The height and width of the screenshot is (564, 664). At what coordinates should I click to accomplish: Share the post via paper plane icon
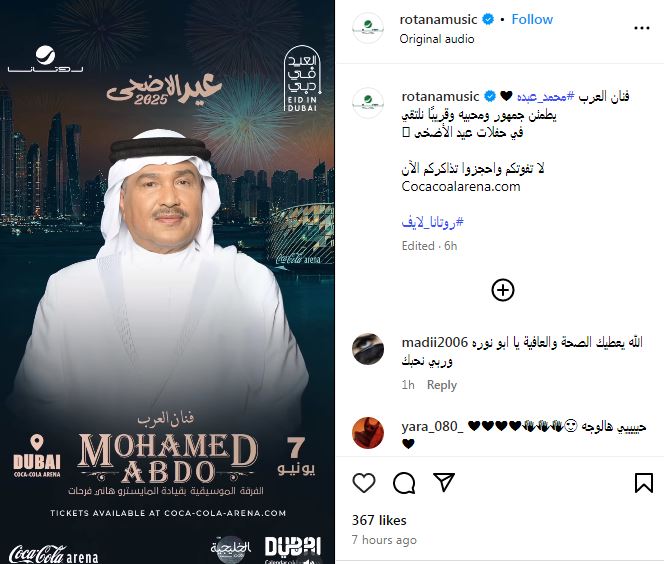[444, 482]
